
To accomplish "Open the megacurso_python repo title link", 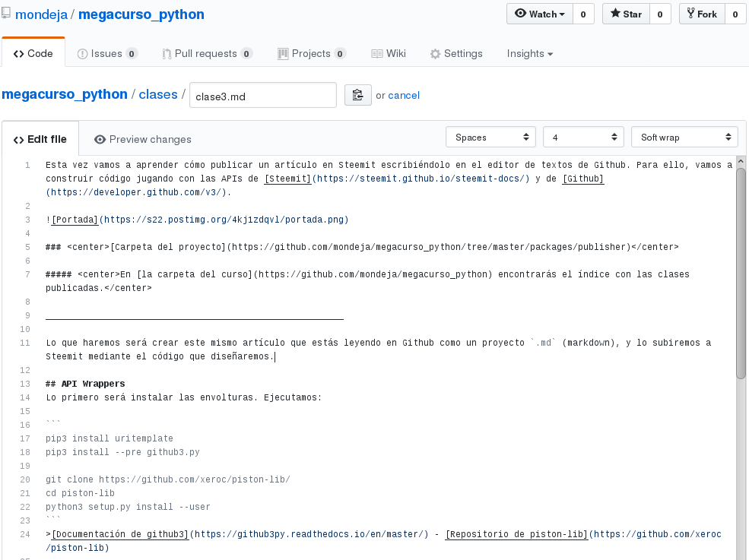I will (141, 14).
